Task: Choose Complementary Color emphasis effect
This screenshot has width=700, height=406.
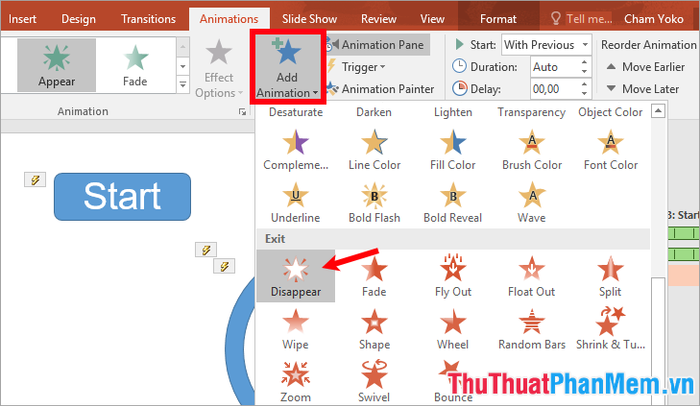Action: (296, 150)
